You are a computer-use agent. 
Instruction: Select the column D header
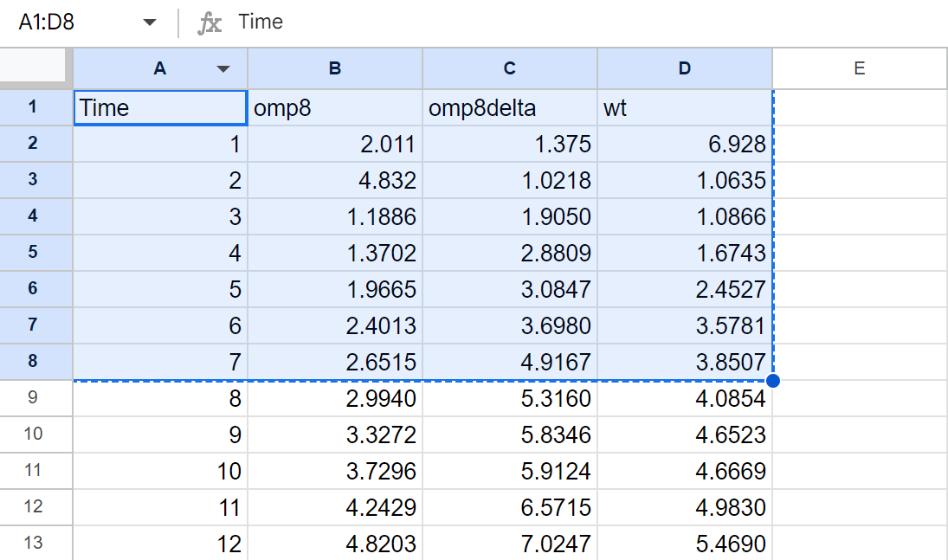(x=684, y=69)
